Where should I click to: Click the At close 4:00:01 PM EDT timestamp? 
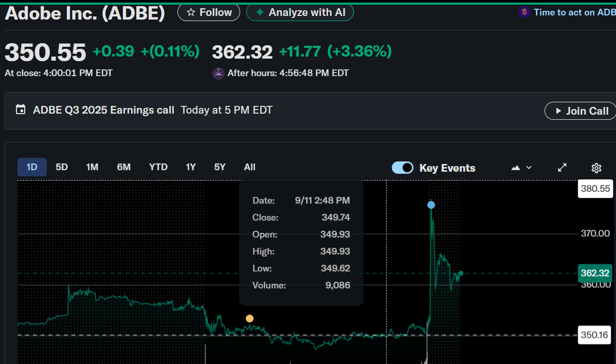pos(59,73)
